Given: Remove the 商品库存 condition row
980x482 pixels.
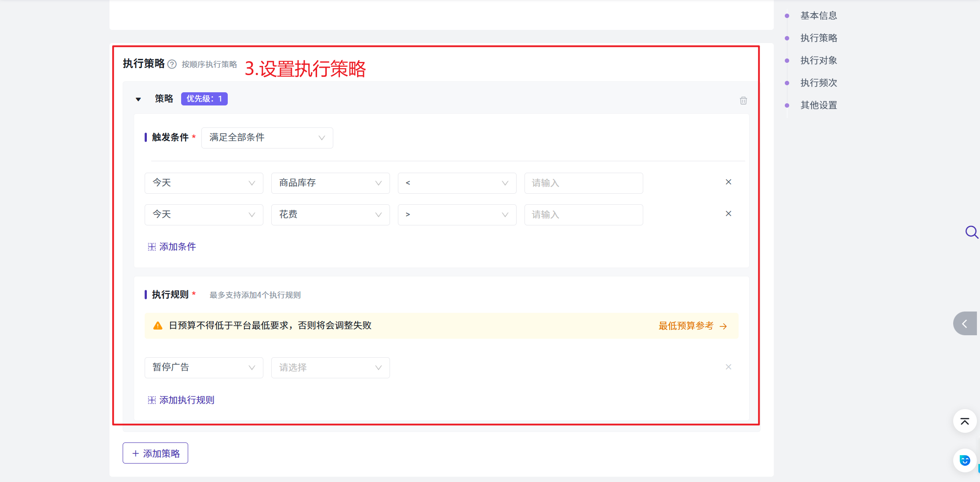Looking at the screenshot, I should (x=728, y=182).
